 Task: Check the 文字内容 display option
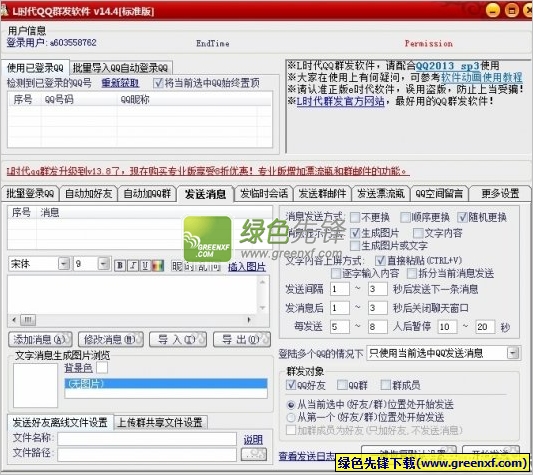coord(418,233)
